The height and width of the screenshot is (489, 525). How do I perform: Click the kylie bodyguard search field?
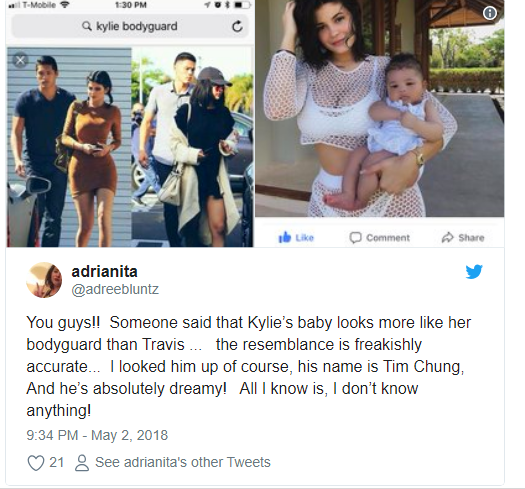(x=130, y=26)
